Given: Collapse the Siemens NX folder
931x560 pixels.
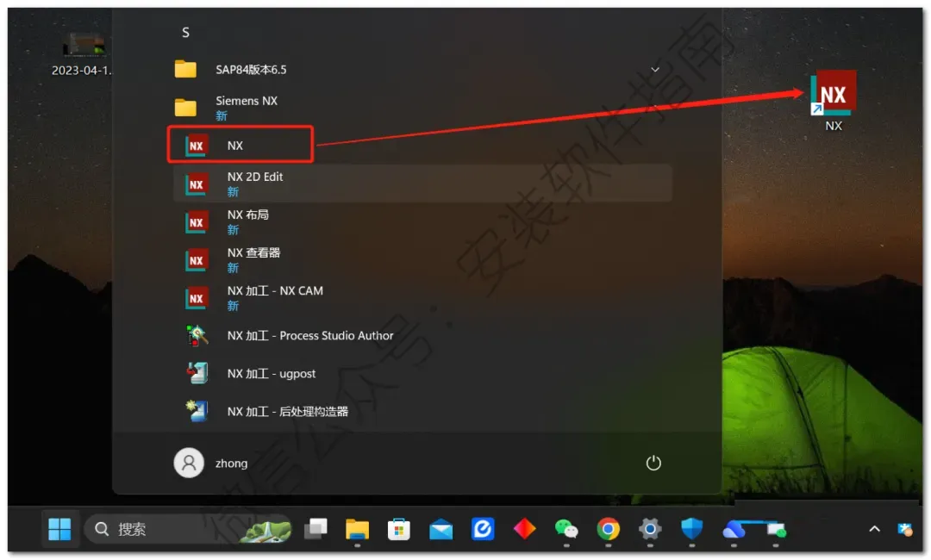Looking at the screenshot, I should tap(422, 108).
